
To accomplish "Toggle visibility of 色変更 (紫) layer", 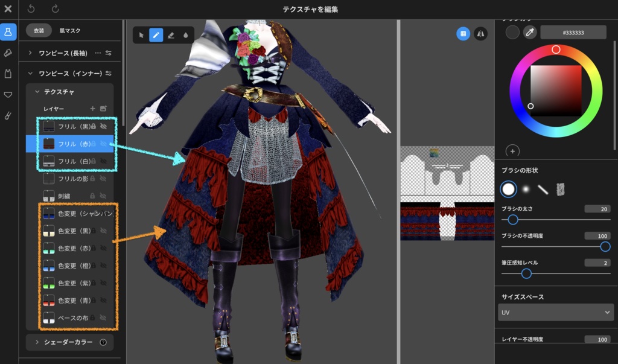I will [x=103, y=283].
